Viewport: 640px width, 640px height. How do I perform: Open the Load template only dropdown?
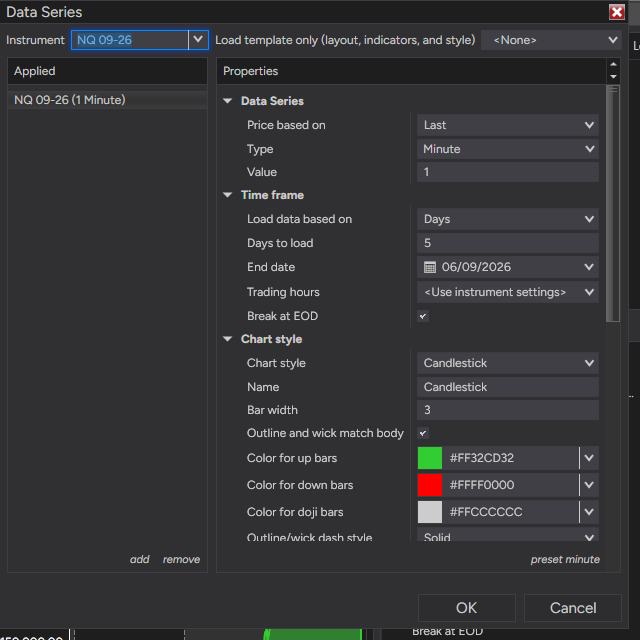pyautogui.click(x=551, y=40)
